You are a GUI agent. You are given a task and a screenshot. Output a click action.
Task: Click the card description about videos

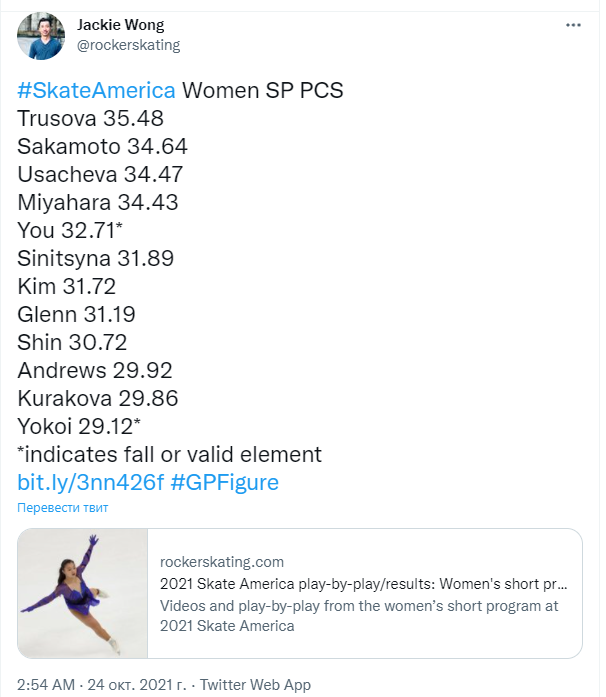(360, 616)
